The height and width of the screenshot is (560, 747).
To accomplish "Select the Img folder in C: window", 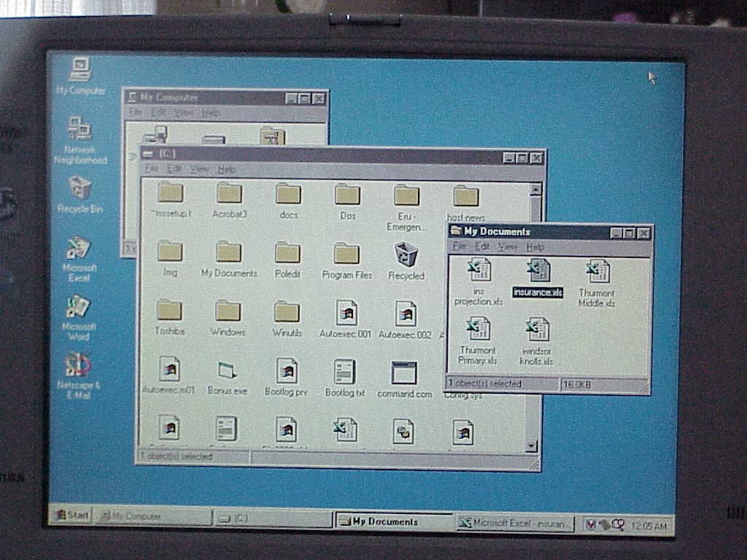I will (x=170, y=259).
